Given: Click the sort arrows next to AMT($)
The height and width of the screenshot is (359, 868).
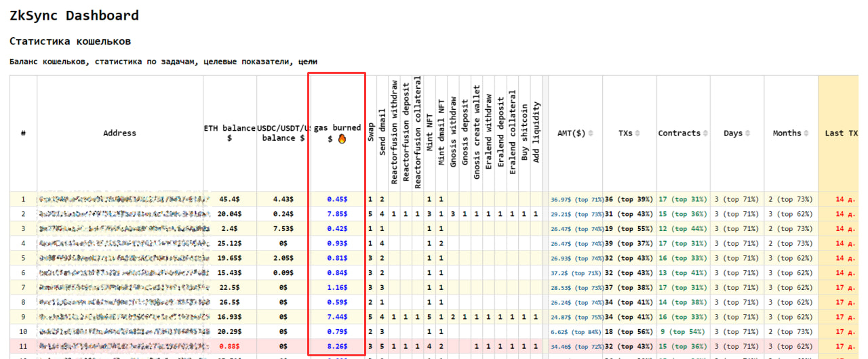Looking at the screenshot, I should coord(591,133).
